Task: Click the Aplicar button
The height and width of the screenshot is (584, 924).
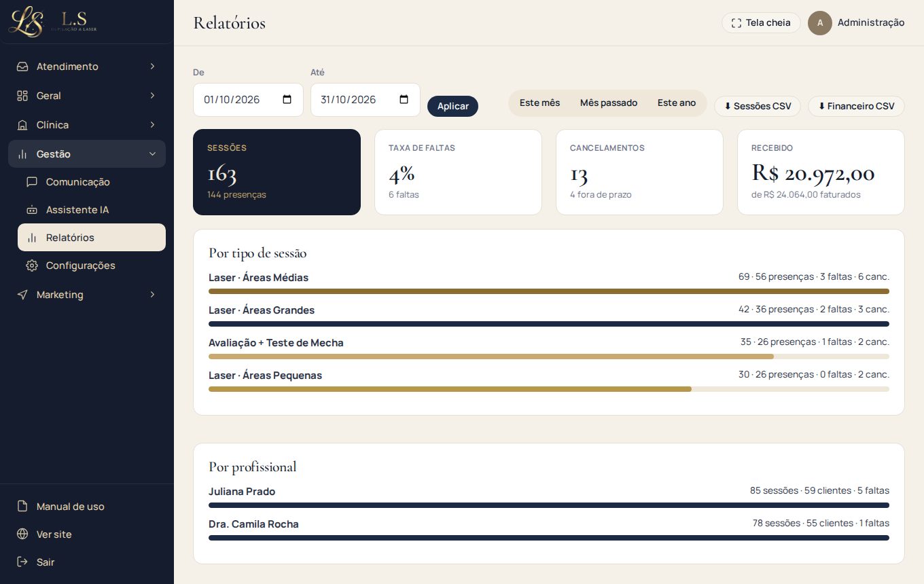Action: tap(452, 106)
